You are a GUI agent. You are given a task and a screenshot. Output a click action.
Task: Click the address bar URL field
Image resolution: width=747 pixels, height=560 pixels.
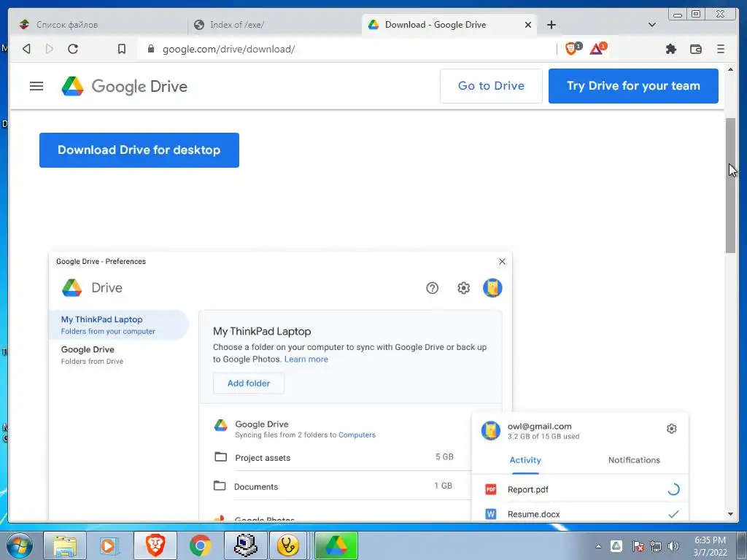pos(348,49)
